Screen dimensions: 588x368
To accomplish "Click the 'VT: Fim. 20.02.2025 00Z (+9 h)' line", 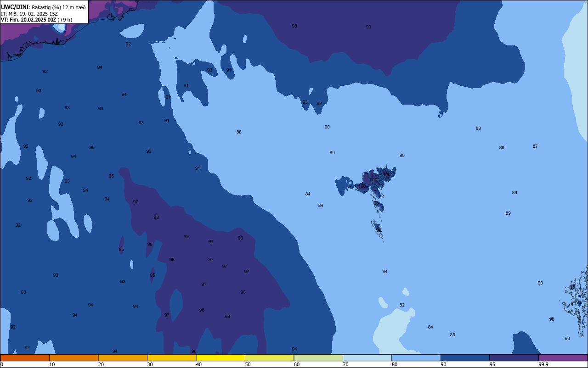I will (37, 20).
